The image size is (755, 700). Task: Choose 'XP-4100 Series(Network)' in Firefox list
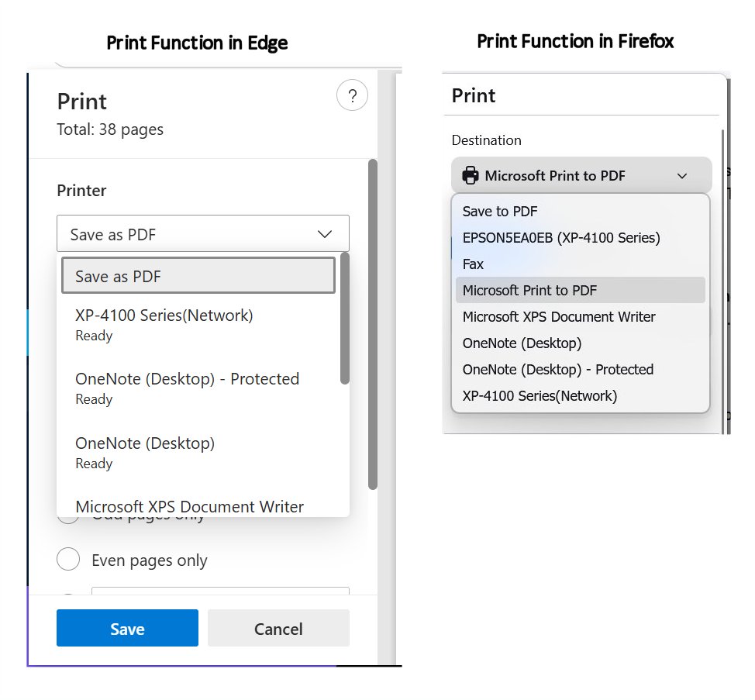pyautogui.click(x=538, y=395)
